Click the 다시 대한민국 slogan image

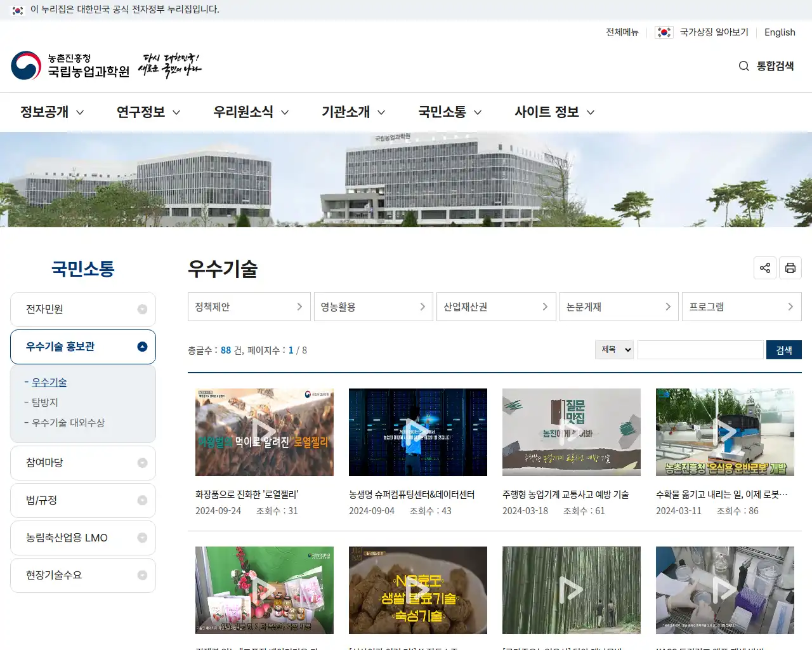[169, 65]
